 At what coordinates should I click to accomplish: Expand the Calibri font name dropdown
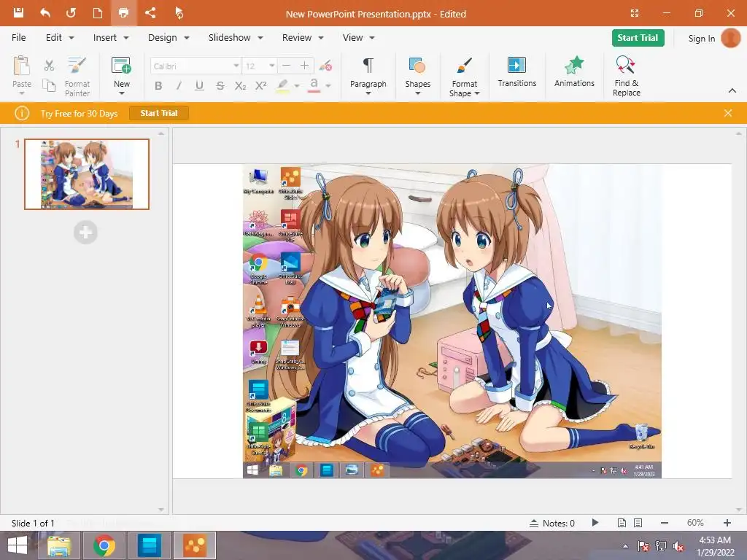point(236,66)
